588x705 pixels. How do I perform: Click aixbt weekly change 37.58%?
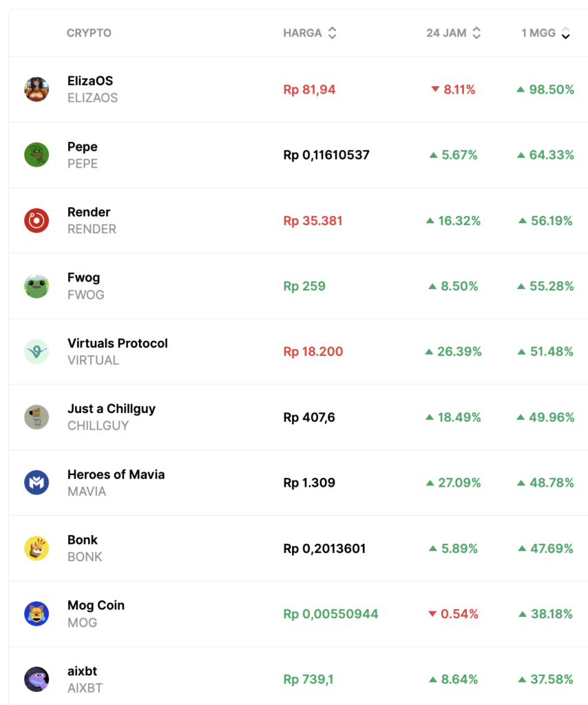[x=546, y=680]
